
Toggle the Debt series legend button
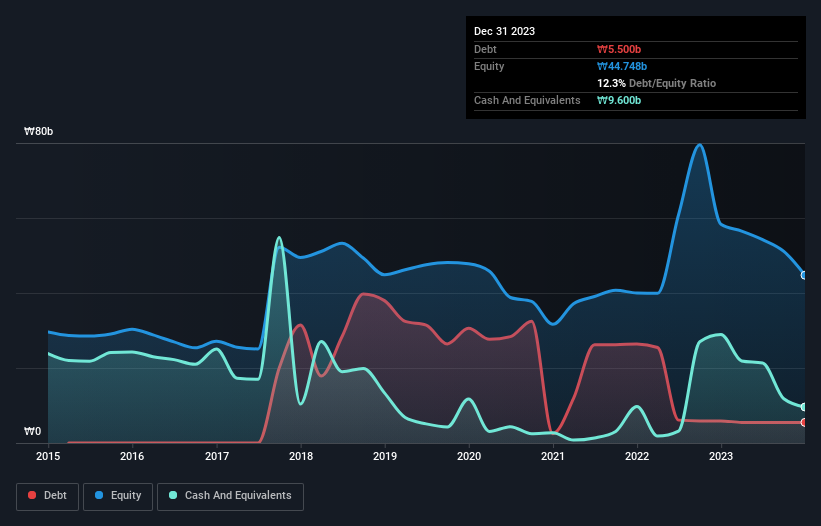point(48,496)
